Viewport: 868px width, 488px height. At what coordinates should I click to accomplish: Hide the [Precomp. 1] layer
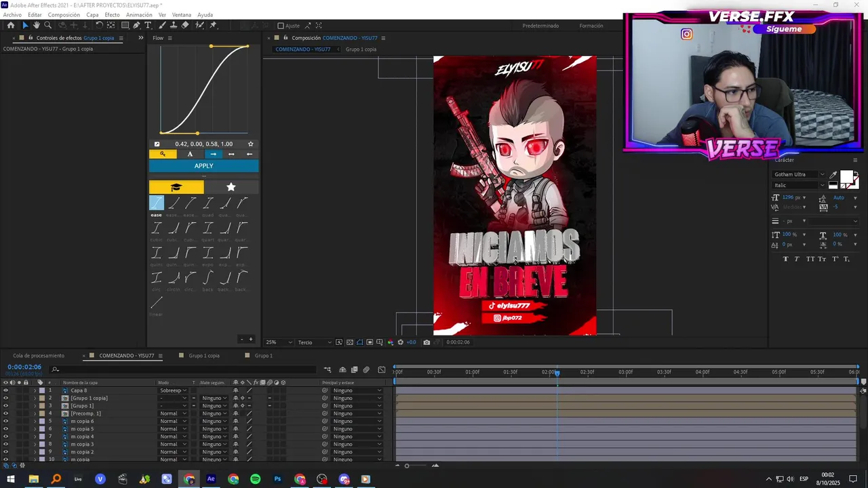click(x=5, y=413)
